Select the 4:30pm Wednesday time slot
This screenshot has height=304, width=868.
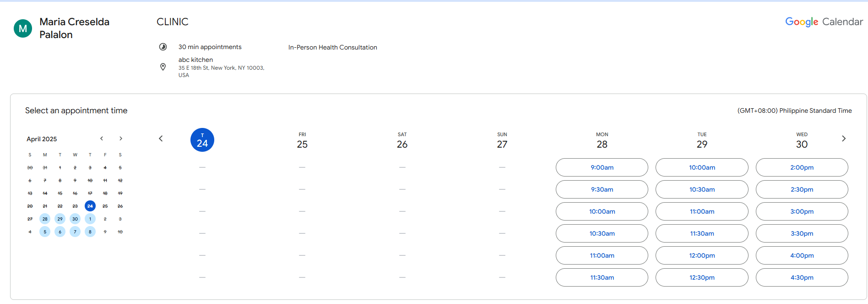click(x=802, y=277)
